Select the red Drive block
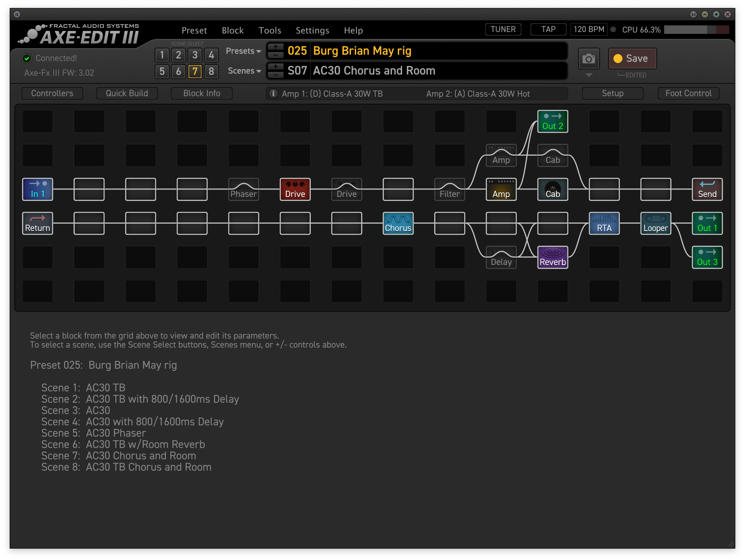Image resolution: width=745 pixels, height=560 pixels. click(295, 189)
